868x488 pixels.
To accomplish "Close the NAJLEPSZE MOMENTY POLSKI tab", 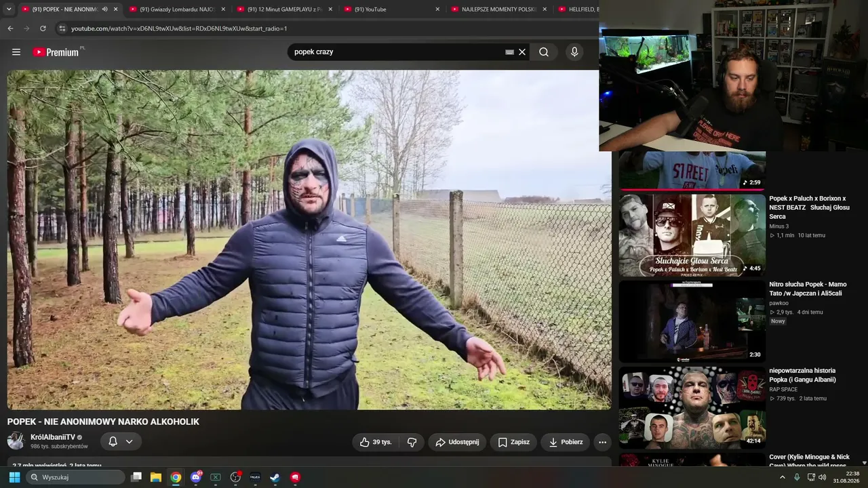I will [545, 9].
